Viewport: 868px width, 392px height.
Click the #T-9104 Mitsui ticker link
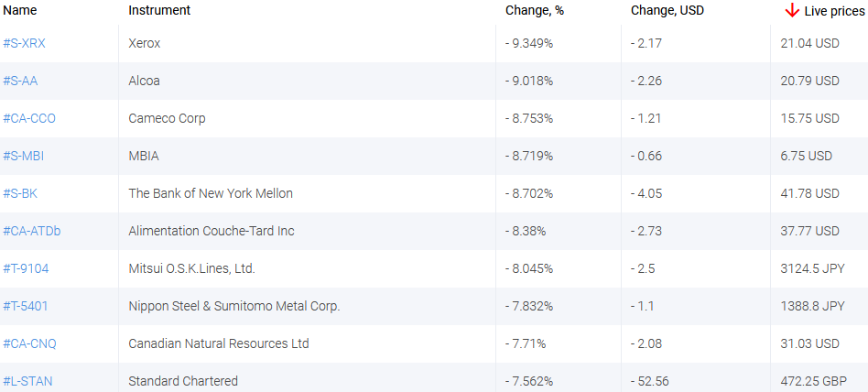click(x=27, y=268)
